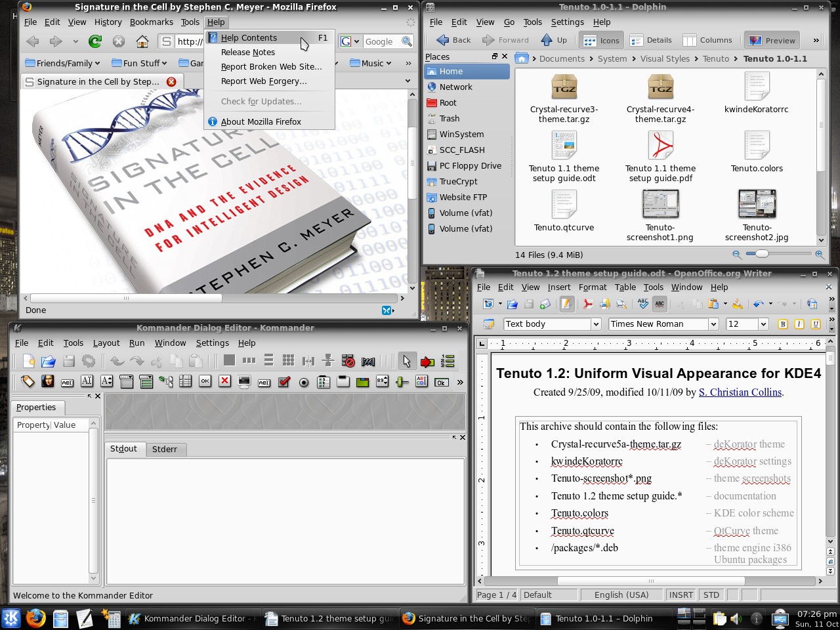Expand the Fun Stuff bookmarks folder
840x630 pixels.
tap(140, 63)
